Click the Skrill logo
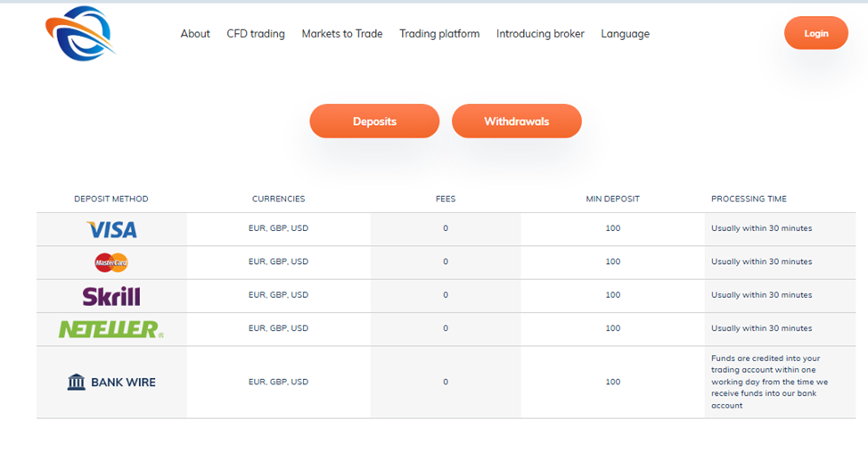This screenshot has width=868, height=461. click(x=111, y=296)
